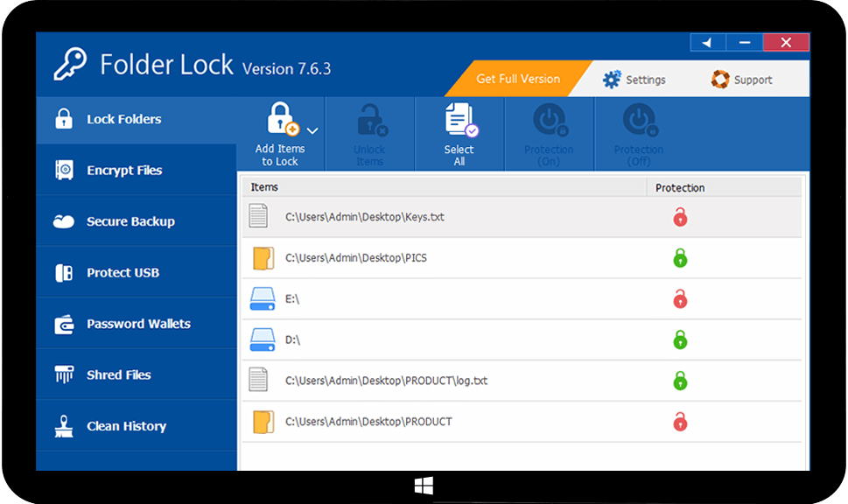The image size is (848, 504).
Task: Open the Lock Folders section
Action: 137,120
